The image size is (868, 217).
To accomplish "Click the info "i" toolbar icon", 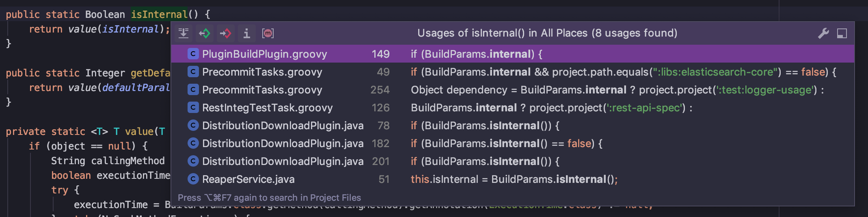I will (x=246, y=33).
